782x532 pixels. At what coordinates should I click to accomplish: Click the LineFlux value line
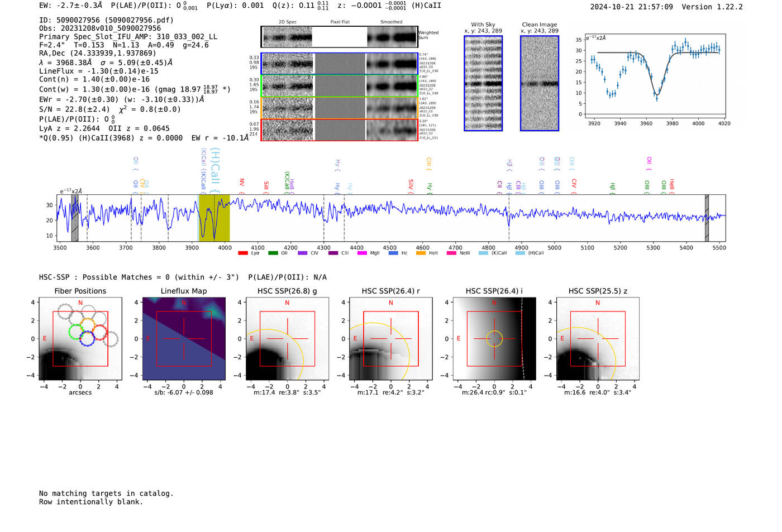pyautogui.click(x=99, y=71)
